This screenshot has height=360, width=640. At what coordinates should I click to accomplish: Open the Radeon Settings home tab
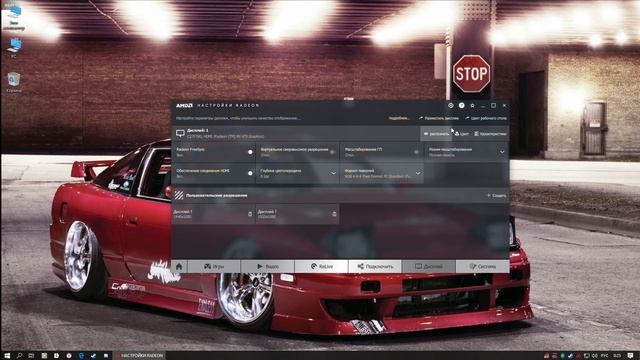click(x=179, y=267)
